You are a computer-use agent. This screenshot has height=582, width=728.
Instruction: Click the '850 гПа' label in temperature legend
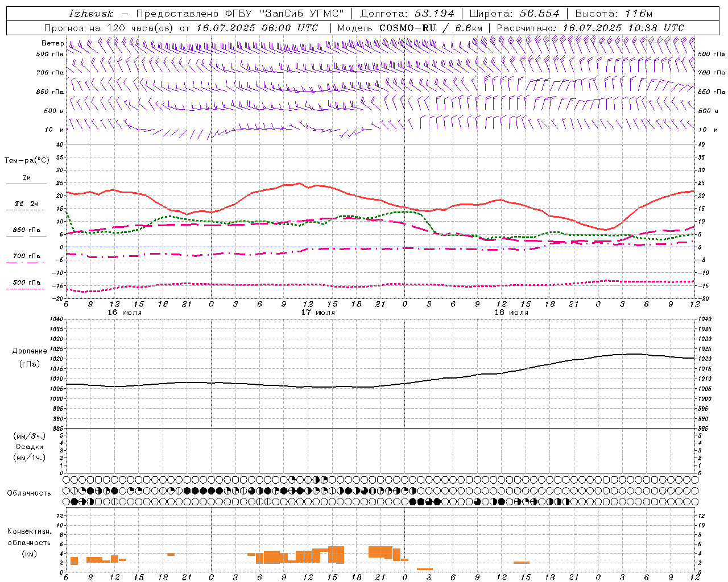[x=27, y=230]
